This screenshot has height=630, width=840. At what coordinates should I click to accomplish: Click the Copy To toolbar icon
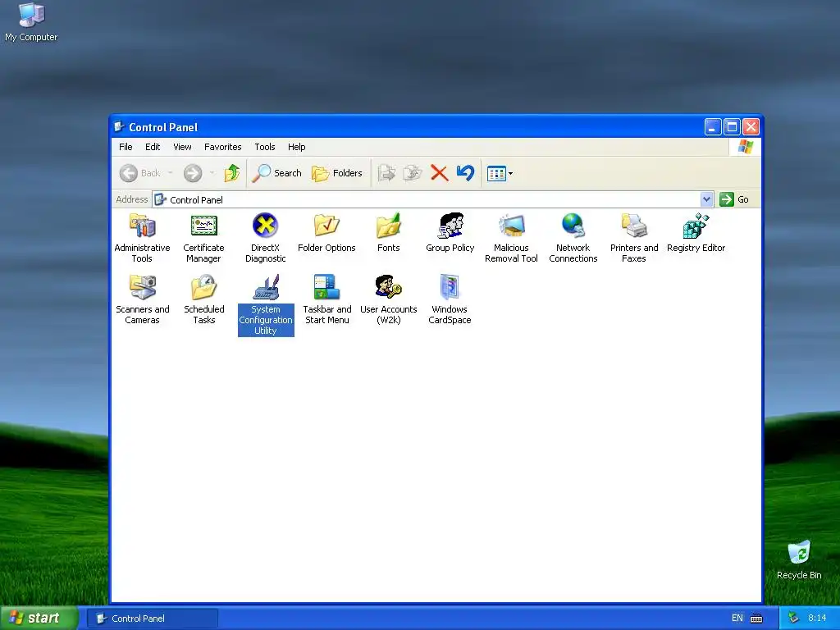(412, 173)
